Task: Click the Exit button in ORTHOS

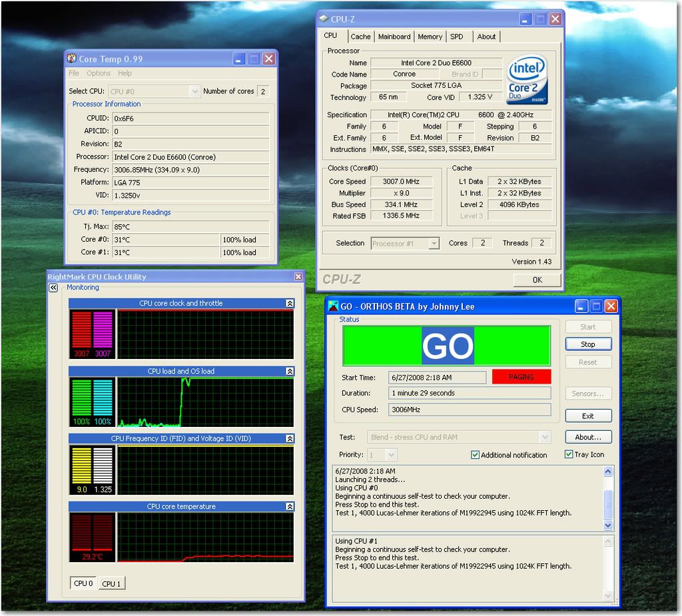Action: click(x=588, y=416)
